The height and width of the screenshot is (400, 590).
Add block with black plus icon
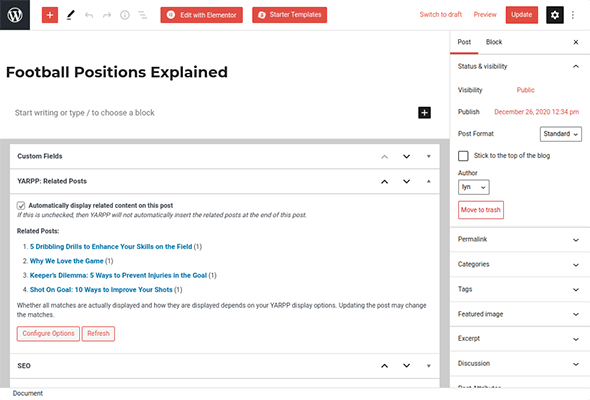point(424,113)
